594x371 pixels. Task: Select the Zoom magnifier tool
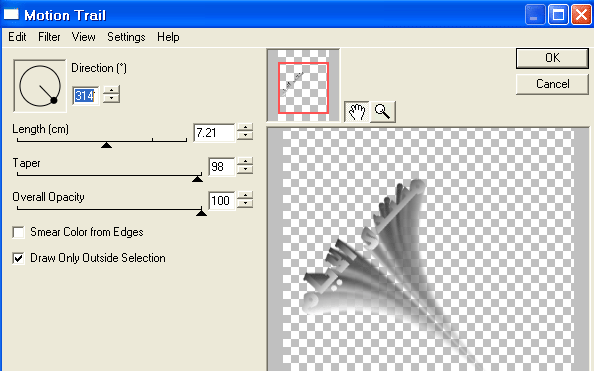[383, 112]
